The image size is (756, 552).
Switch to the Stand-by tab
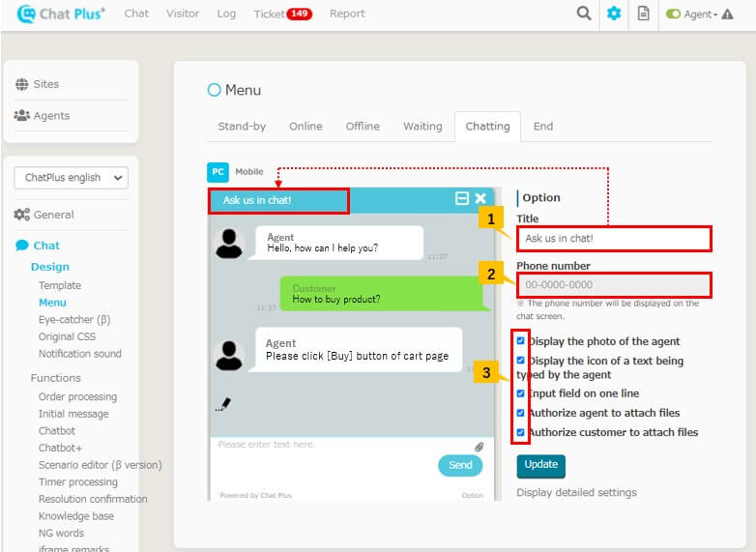click(x=242, y=127)
